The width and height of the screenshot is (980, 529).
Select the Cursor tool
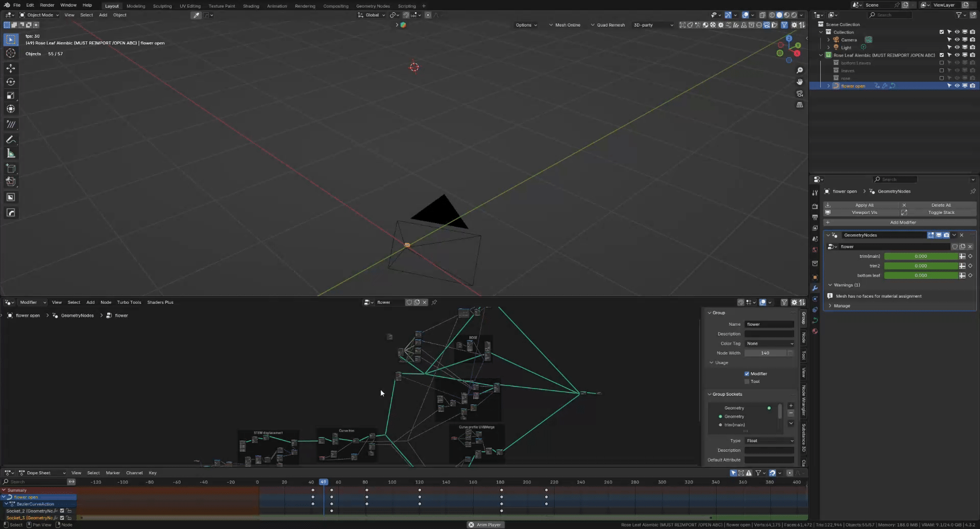tap(11, 53)
